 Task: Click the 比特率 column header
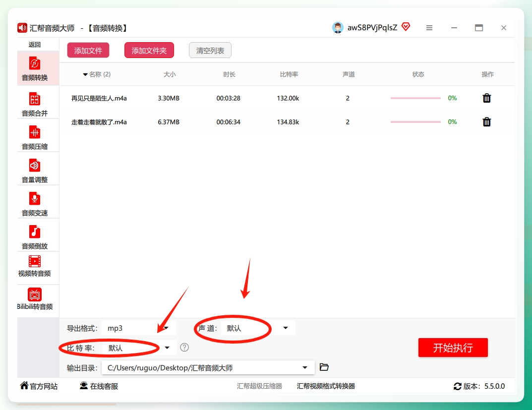click(x=289, y=74)
